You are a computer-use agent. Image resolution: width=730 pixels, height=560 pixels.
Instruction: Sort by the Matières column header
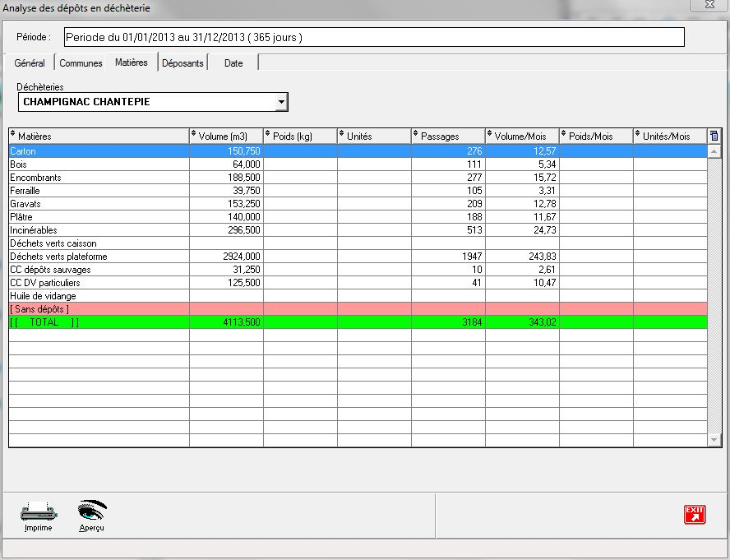tap(99, 136)
